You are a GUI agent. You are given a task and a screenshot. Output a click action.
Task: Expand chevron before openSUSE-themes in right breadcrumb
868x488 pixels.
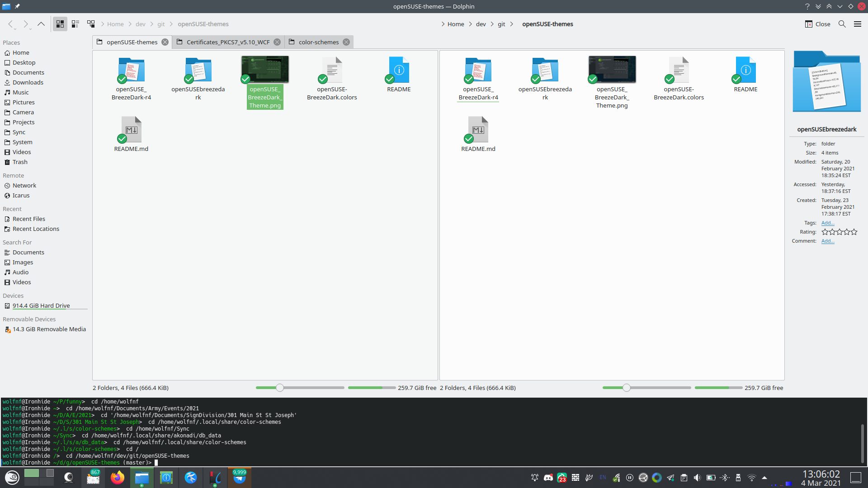[512, 24]
